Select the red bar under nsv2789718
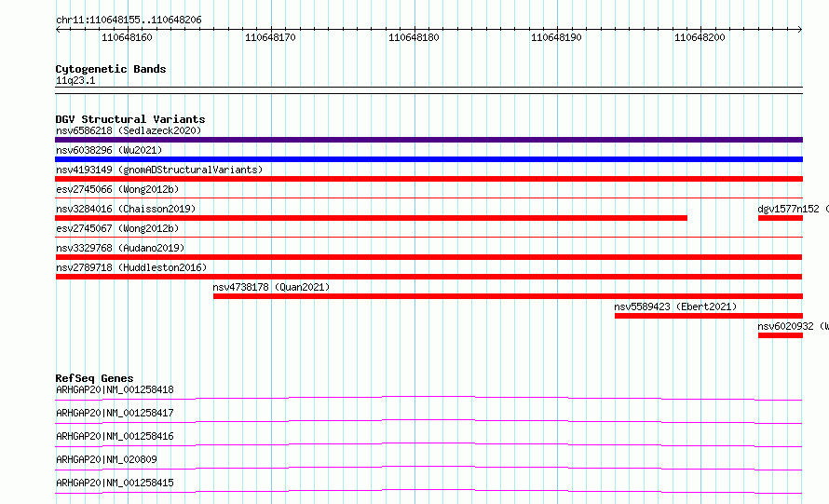This screenshot has height=504, width=829. (428, 277)
